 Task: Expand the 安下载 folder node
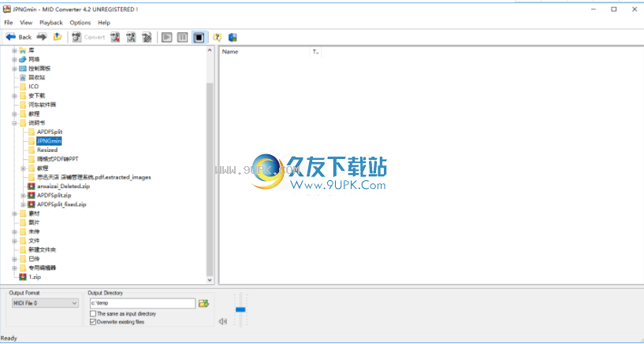coord(14,95)
